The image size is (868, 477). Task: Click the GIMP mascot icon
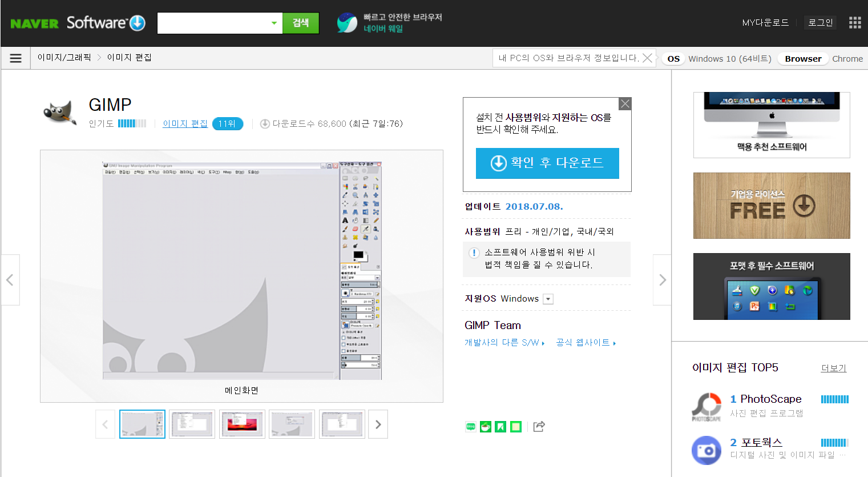60,112
